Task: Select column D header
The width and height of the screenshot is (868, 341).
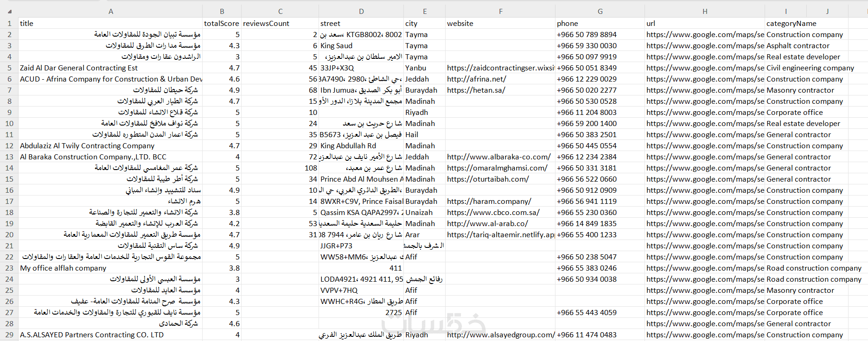Action: (361, 11)
